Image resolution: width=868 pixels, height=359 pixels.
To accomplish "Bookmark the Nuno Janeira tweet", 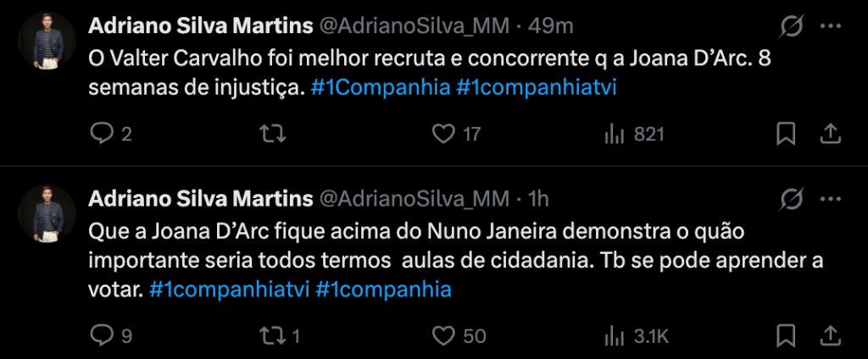I will tap(786, 336).
